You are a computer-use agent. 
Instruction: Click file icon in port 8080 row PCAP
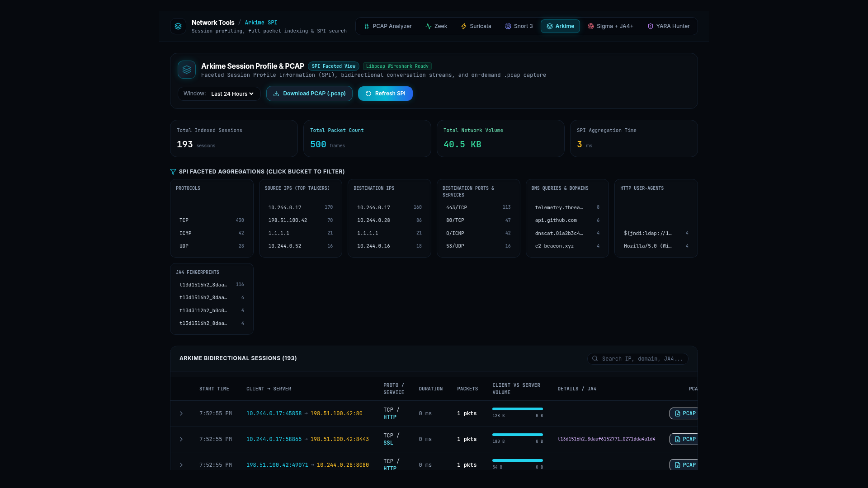678,465
